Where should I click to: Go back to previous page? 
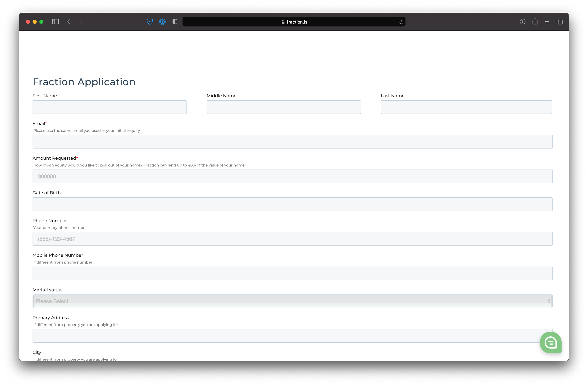[69, 22]
